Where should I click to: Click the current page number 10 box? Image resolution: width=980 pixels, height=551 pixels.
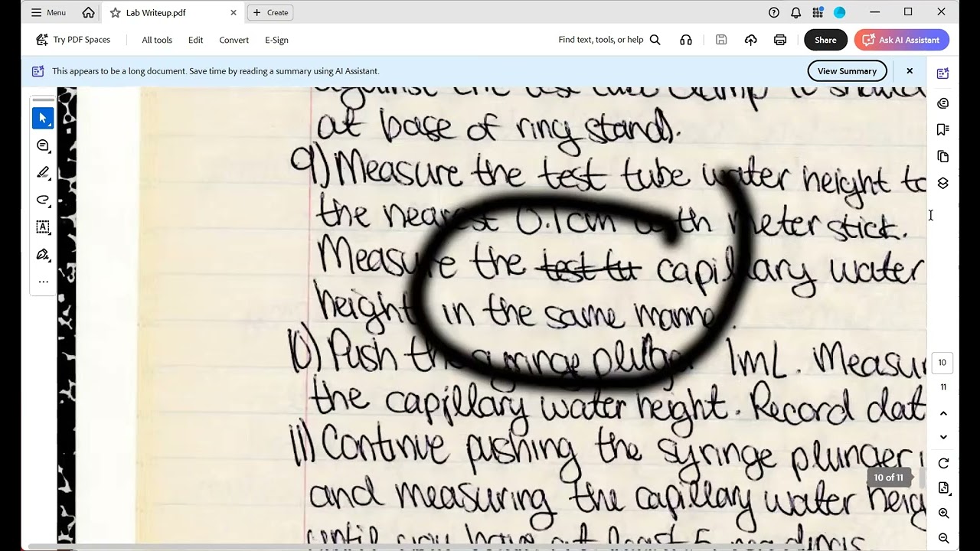[942, 363]
